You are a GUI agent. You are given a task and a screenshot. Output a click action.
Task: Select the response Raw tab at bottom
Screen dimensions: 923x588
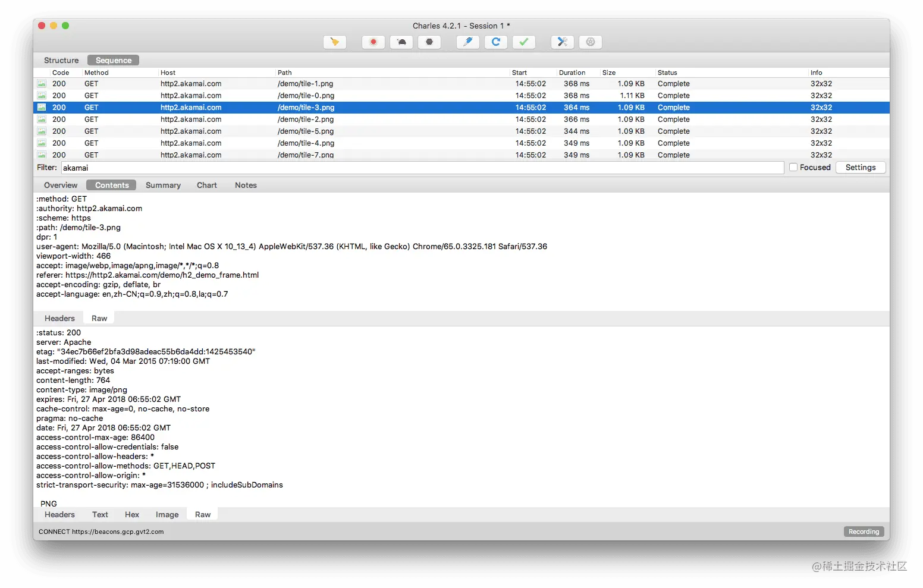[x=203, y=515]
